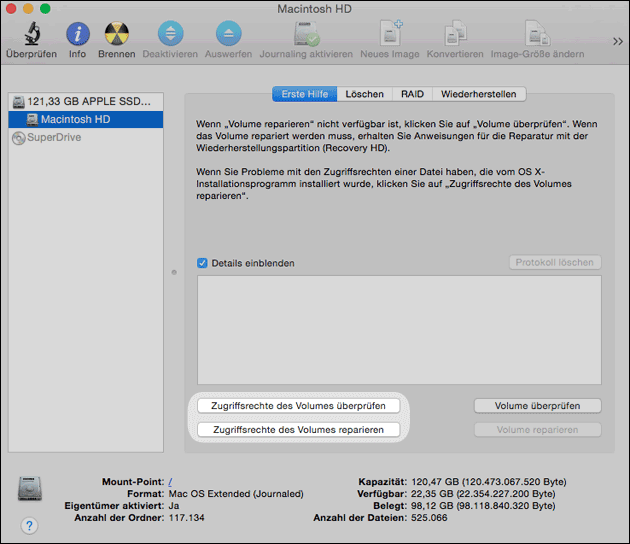Click the Anzahl der Dateien value 525.066

pyautogui.click(x=429, y=518)
